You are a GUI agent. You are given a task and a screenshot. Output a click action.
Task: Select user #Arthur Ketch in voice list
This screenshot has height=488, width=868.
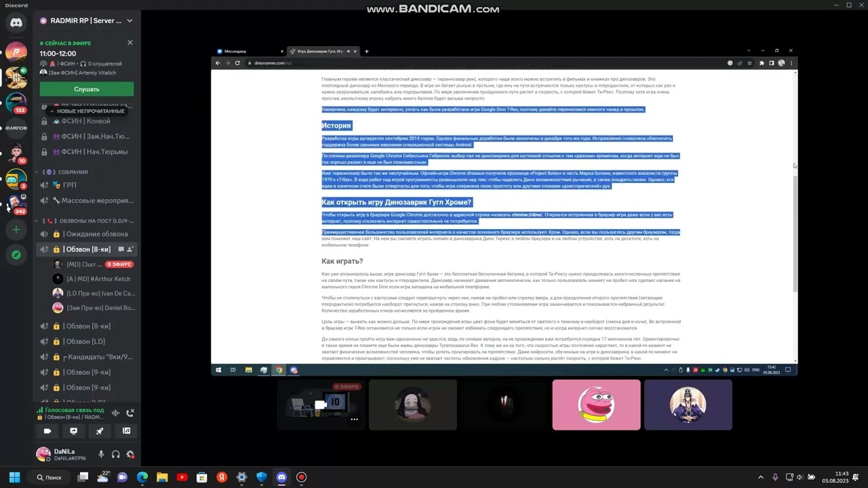[94, 279]
